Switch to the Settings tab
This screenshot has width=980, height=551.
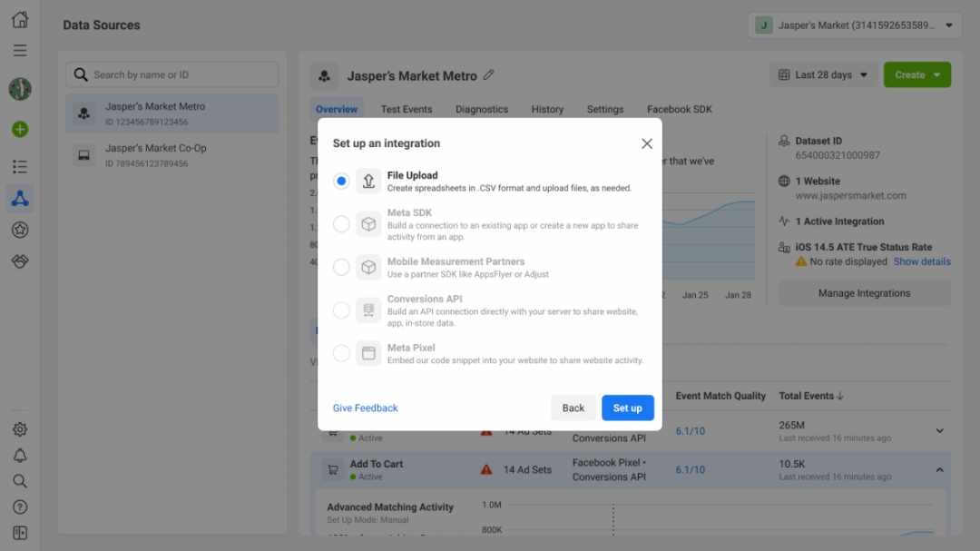(x=605, y=110)
